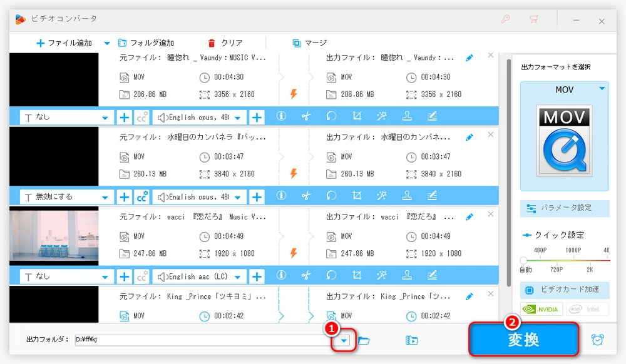Viewport: 626px width, 364px height.
Task: Clear the list with クリア
Action: click(225, 43)
